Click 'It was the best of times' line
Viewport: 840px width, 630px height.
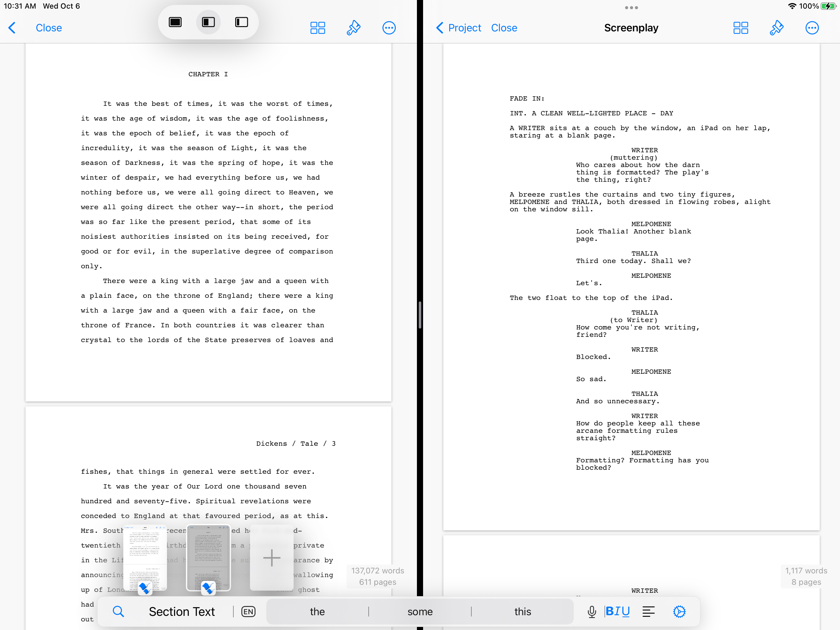[x=218, y=104]
